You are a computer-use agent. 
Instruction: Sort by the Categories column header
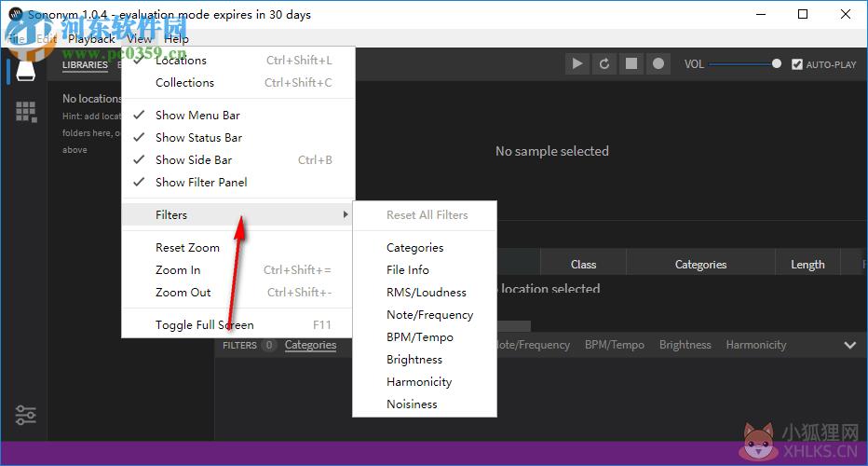tap(700, 265)
